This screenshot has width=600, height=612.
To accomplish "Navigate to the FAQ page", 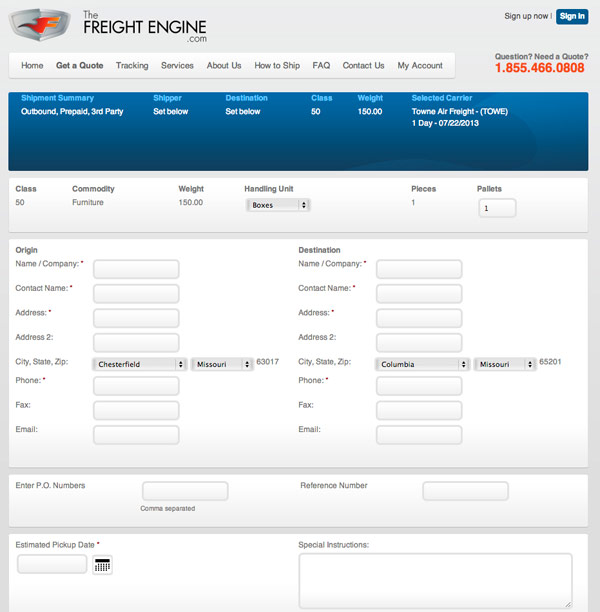I will (x=321, y=66).
